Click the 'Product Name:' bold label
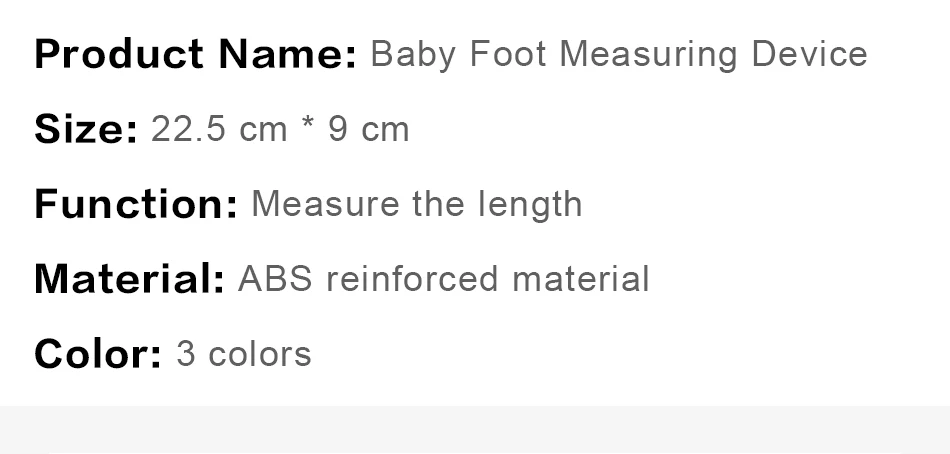Image resolution: width=950 pixels, height=454 pixels. [195, 54]
